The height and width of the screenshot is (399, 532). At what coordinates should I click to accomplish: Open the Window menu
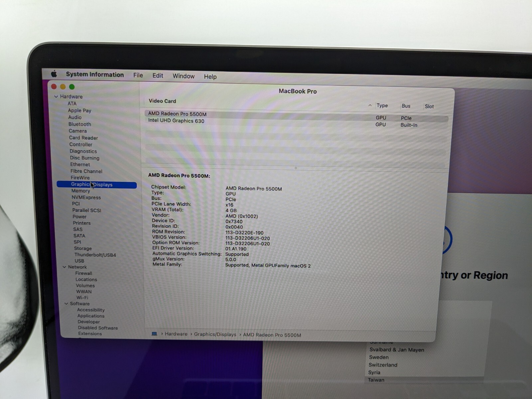[184, 76]
